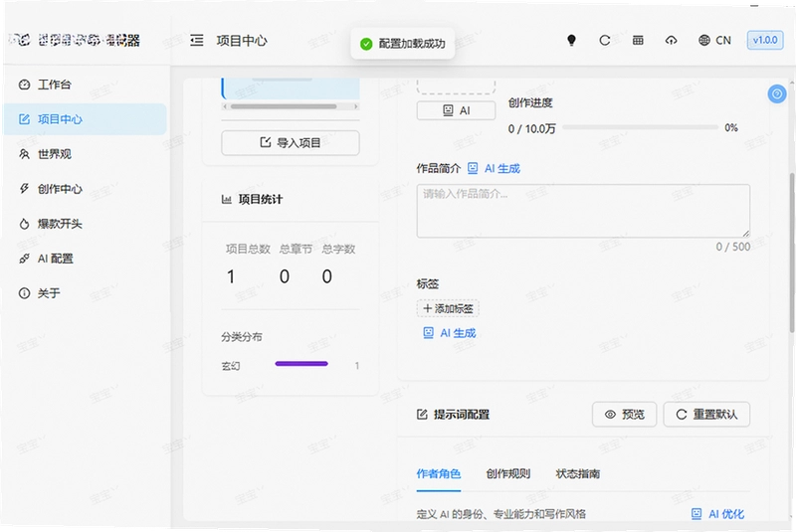Click 总字数 statistic label
The height and width of the screenshot is (532, 796).
click(x=338, y=249)
